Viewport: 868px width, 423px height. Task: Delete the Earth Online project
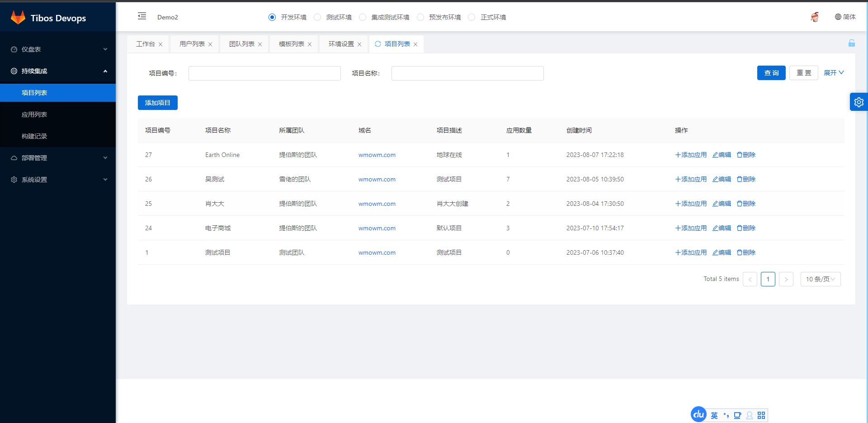tap(746, 155)
